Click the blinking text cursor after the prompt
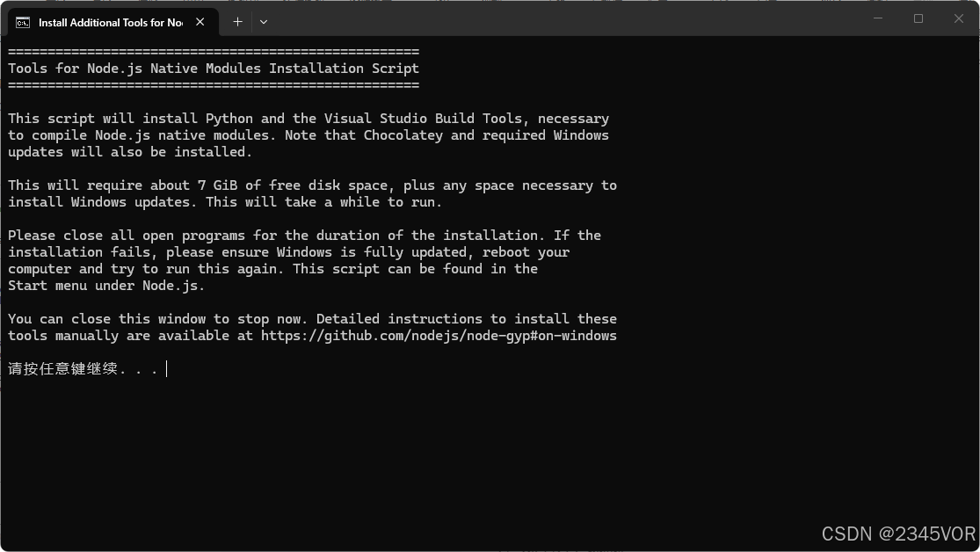Viewport: 980px width, 552px height. click(167, 369)
